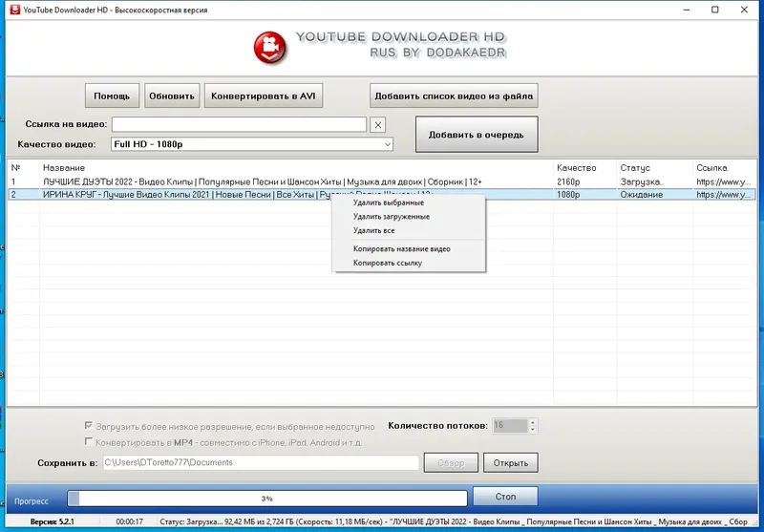Choose Удалить загруженные menu entry

coord(392,217)
